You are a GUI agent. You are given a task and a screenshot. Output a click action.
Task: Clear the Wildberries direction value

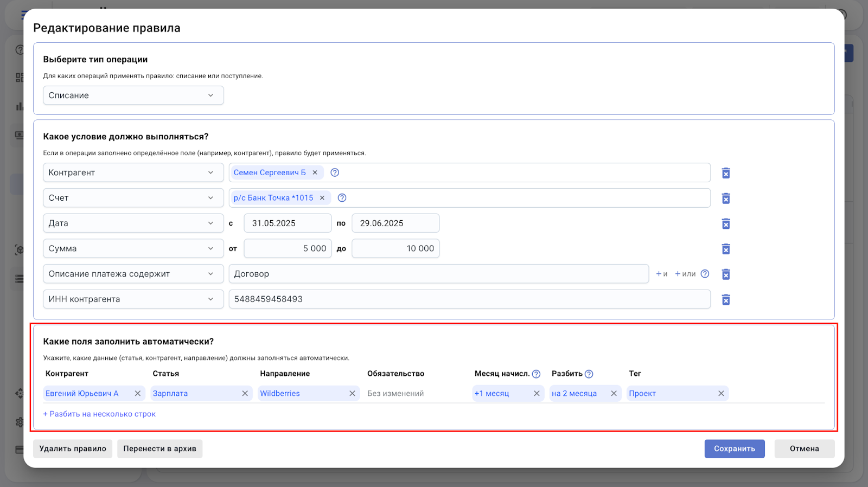(x=352, y=394)
